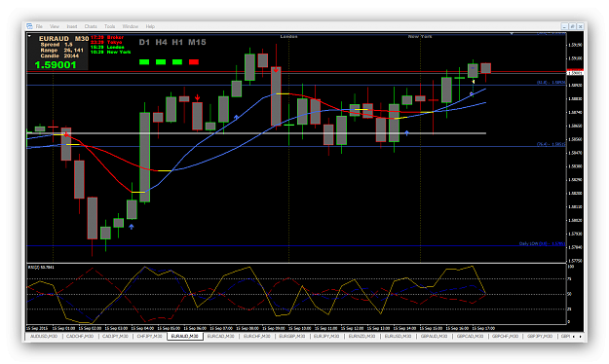Click the MetaTrader application icon in the menu bar
This screenshot has width=609, height=364.
(29, 26)
